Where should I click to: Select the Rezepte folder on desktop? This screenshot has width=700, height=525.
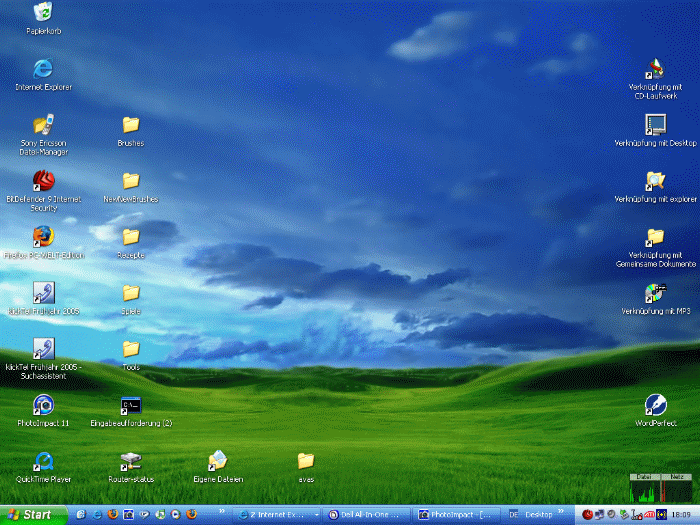click(131, 237)
